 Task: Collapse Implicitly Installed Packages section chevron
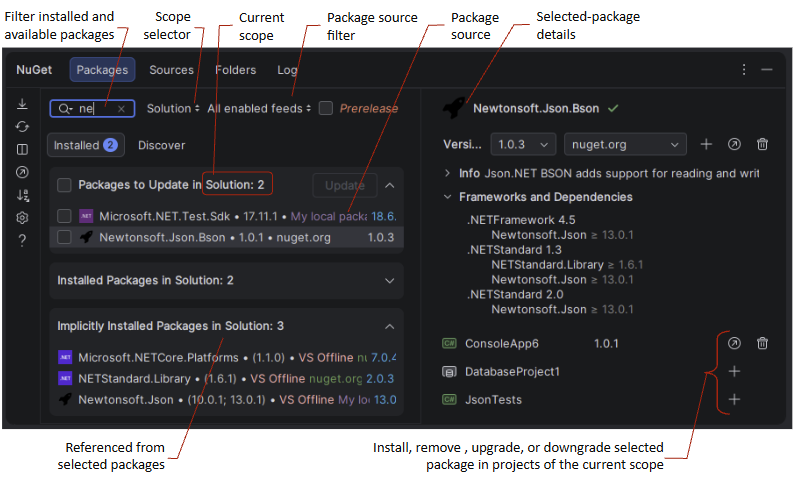[389, 326]
